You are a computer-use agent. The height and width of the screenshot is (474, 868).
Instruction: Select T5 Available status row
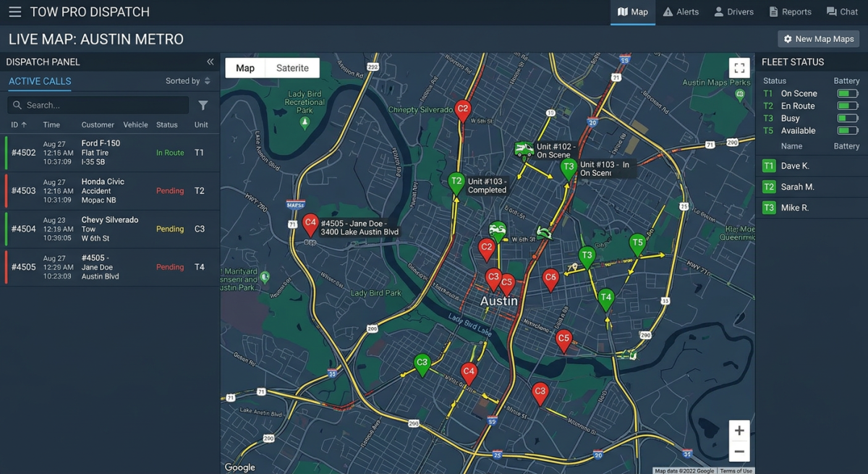point(811,131)
